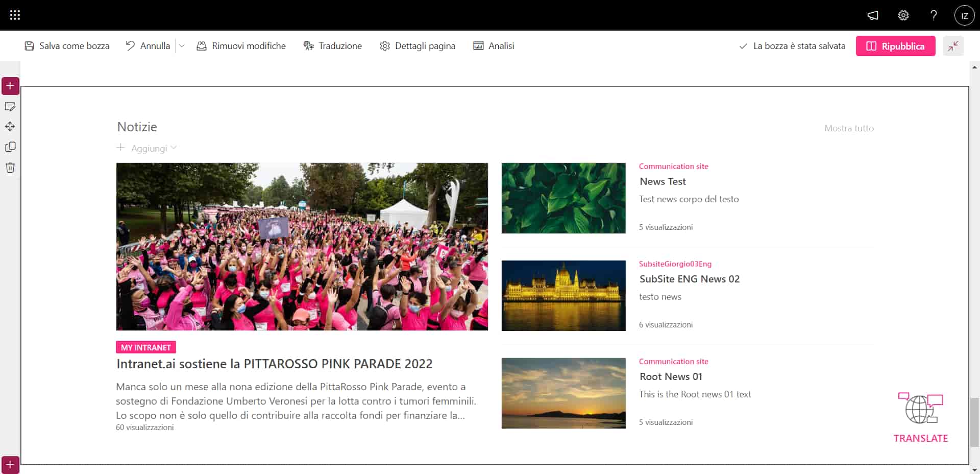980x474 pixels.
Task: Open the app launcher waffle icon
Action: point(15,15)
